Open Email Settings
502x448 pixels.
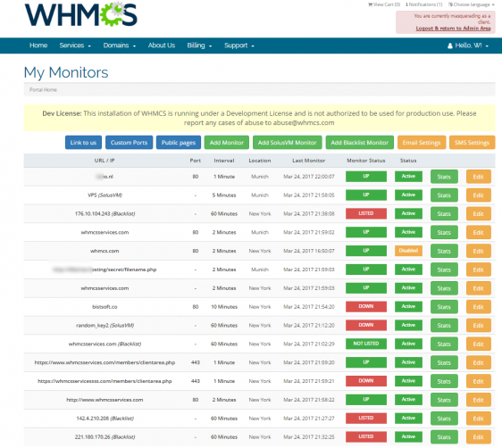coord(422,143)
